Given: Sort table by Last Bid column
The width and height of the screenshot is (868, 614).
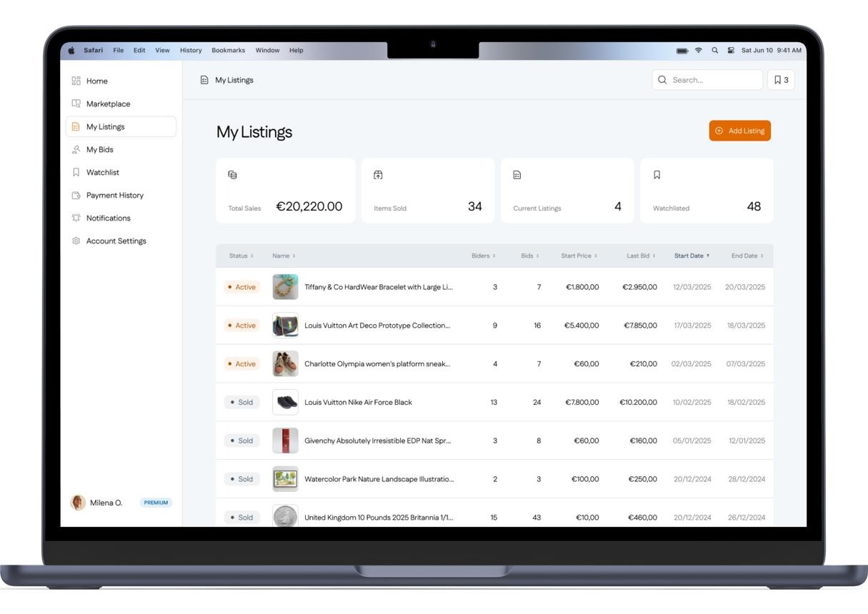Looking at the screenshot, I should pyautogui.click(x=641, y=256).
